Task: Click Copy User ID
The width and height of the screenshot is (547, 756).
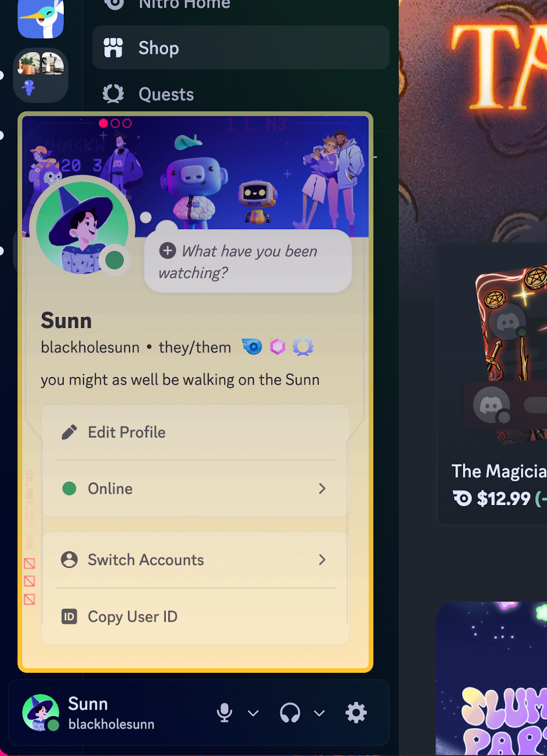Action: click(x=195, y=617)
